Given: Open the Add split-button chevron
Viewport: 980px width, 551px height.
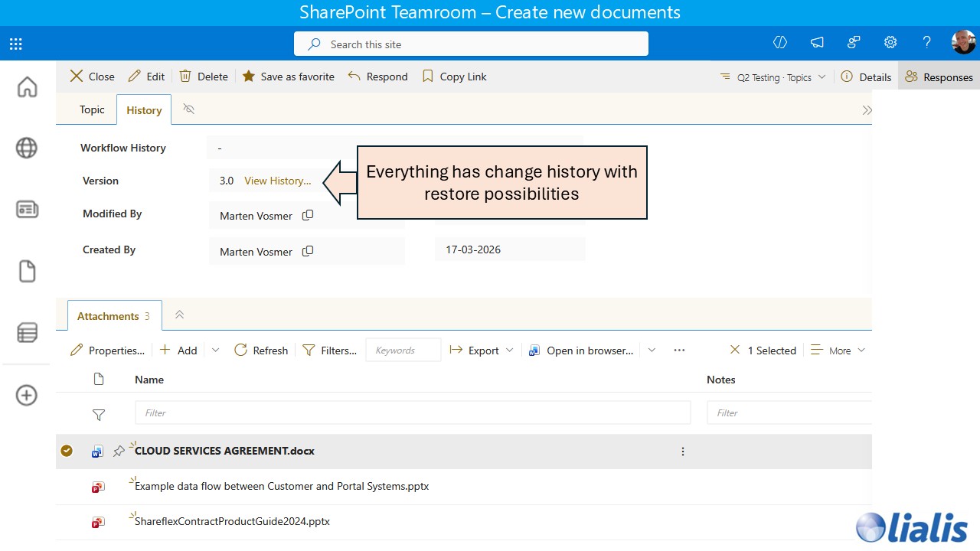Looking at the screenshot, I should coord(215,350).
